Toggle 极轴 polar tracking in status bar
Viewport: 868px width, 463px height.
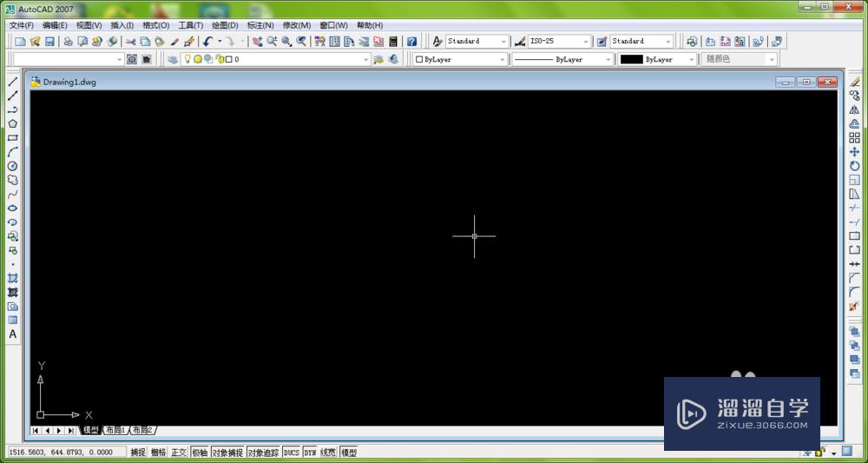tap(200, 453)
